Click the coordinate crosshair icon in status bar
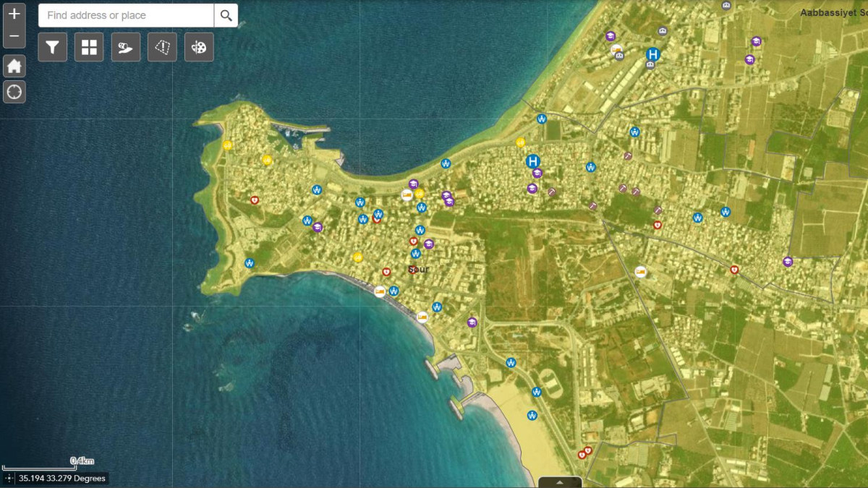The height and width of the screenshot is (488, 868). 9,479
